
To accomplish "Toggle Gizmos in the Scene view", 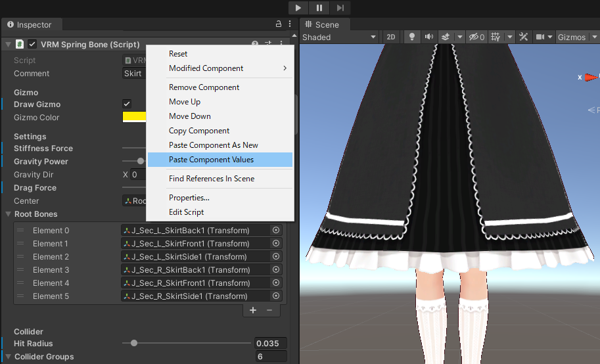I will (572, 37).
